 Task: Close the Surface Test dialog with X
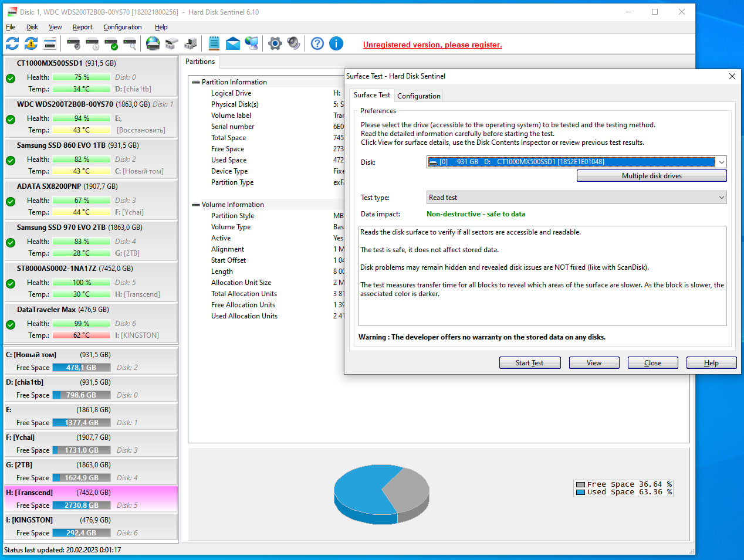click(732, 76)
